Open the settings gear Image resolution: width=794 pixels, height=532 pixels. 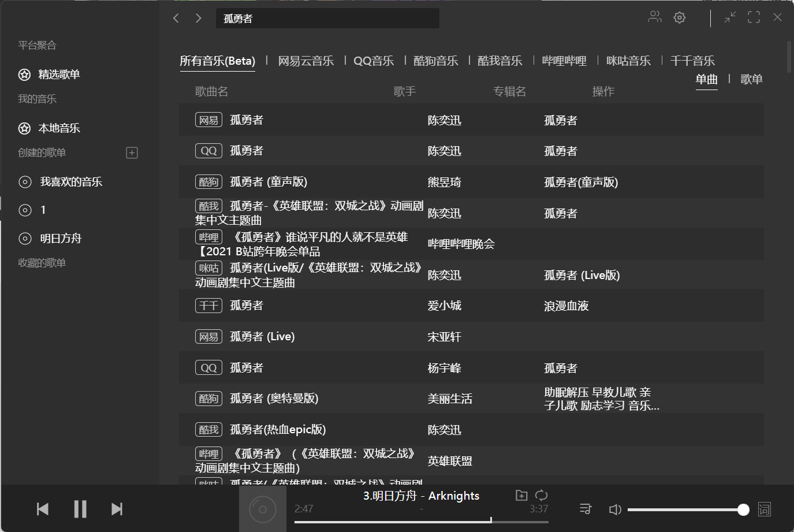(x=680, y=17)
